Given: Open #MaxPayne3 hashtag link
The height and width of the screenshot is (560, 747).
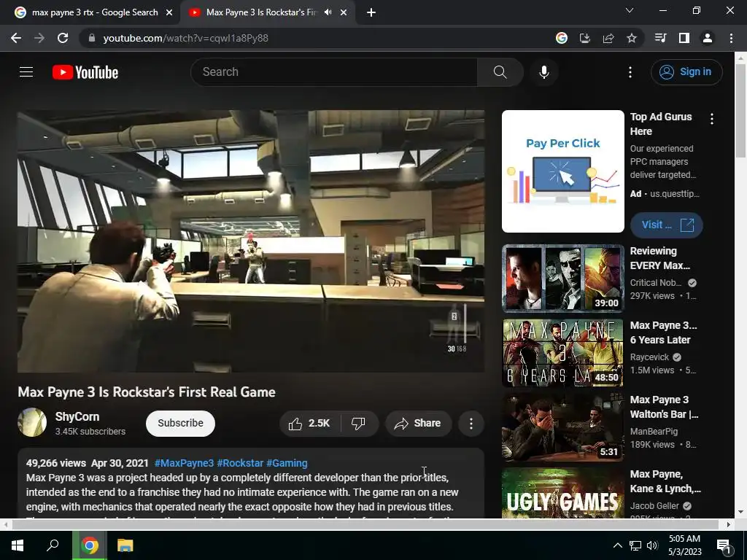Looking at the screenshot, I should pyautogui.click(x=185, y=463).
